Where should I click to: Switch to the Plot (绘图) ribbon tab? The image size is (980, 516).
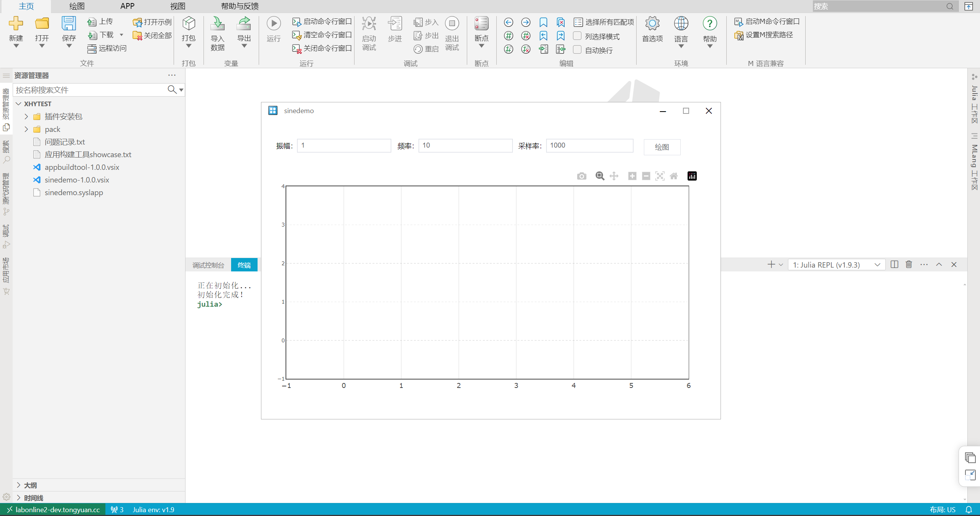click(77, 6)
